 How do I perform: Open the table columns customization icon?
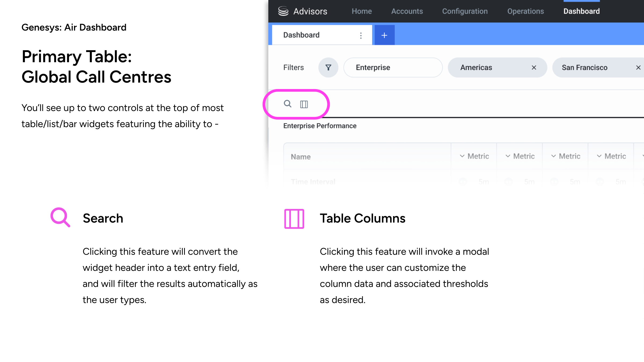point(304,104)
